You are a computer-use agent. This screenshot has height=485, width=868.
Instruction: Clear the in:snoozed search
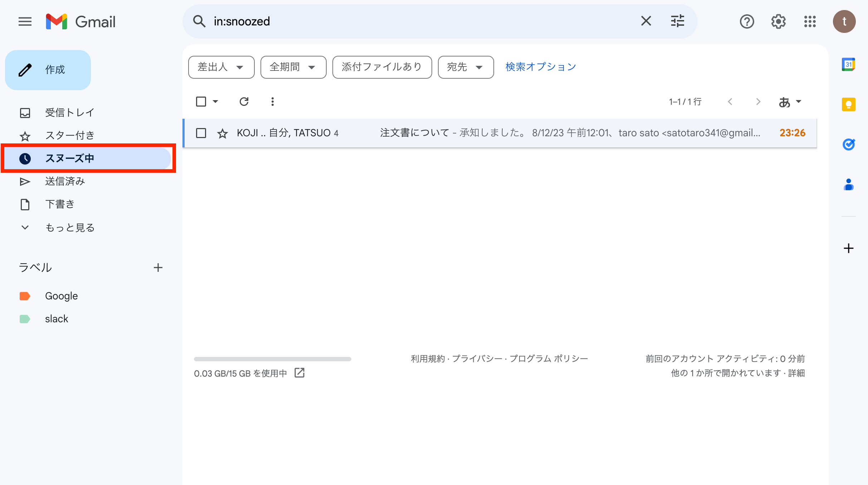pos(646,21)
